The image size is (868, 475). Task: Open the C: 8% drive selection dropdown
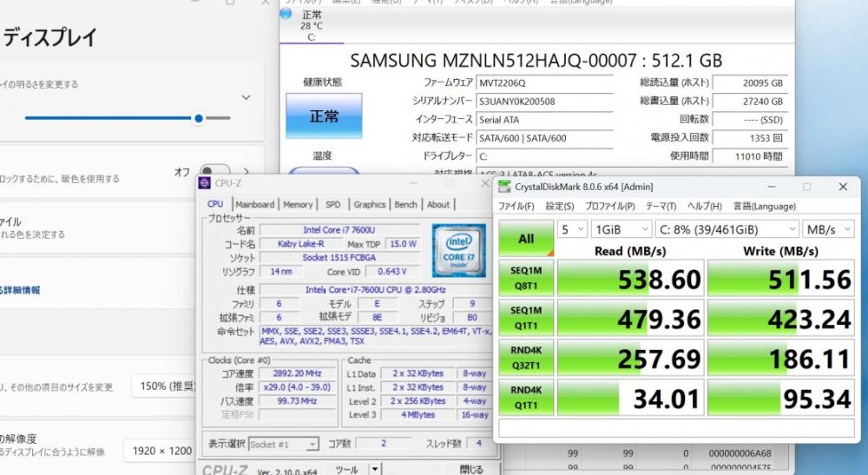(x=727, y=229)
